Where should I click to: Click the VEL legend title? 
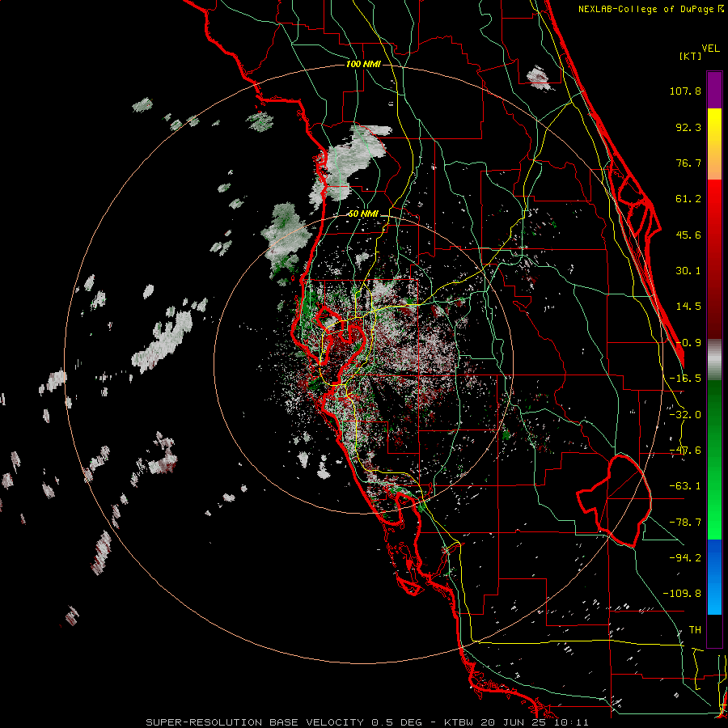(710, 49)
